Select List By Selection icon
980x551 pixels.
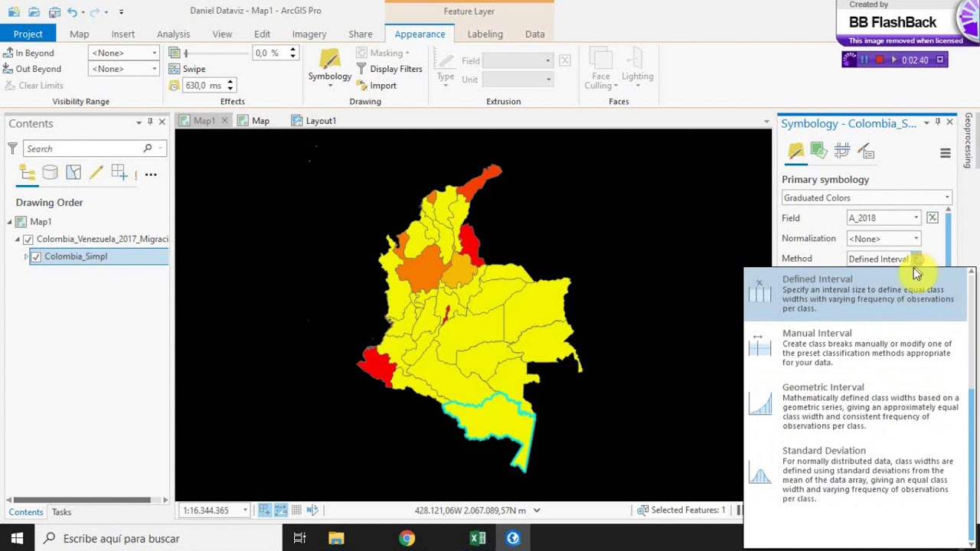pos(73,173)
